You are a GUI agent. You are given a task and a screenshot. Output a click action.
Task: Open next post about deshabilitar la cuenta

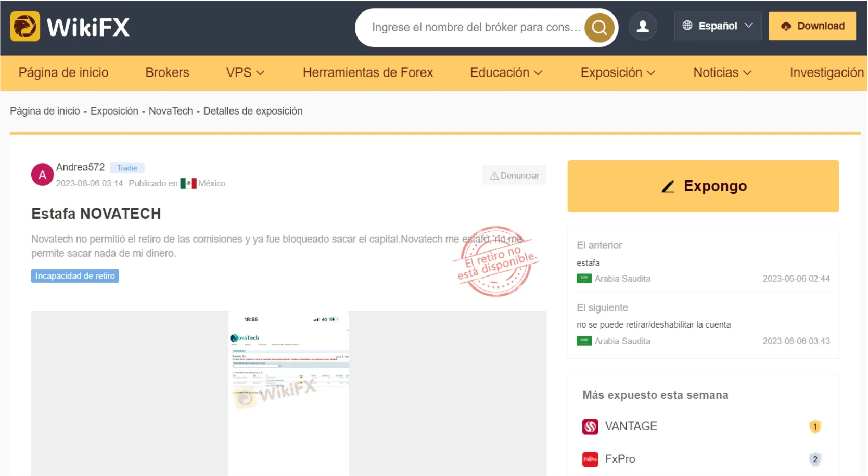[654, 325]
